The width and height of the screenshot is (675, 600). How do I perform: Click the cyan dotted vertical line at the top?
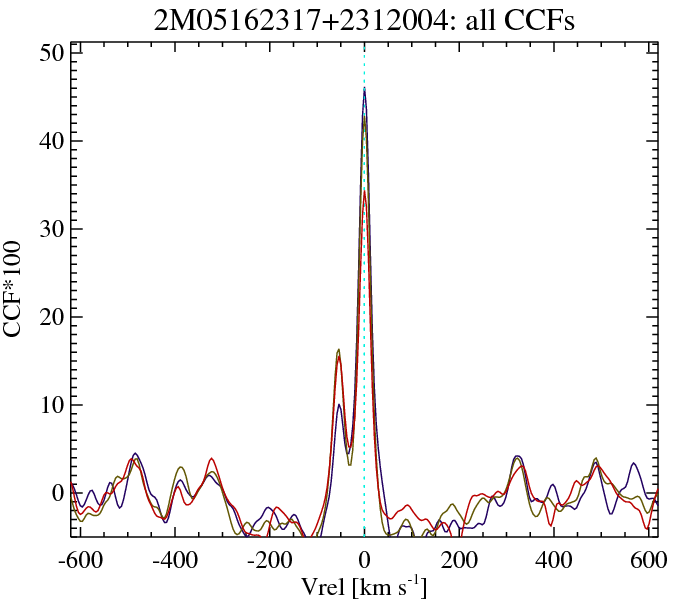pyautogui.click(x=364, y=50)
